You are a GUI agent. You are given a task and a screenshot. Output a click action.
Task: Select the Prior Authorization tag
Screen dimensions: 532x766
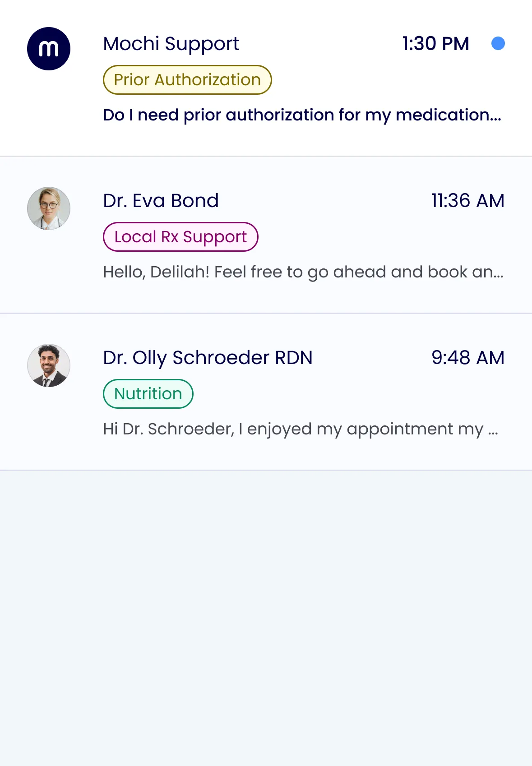(x=187, y=80)
